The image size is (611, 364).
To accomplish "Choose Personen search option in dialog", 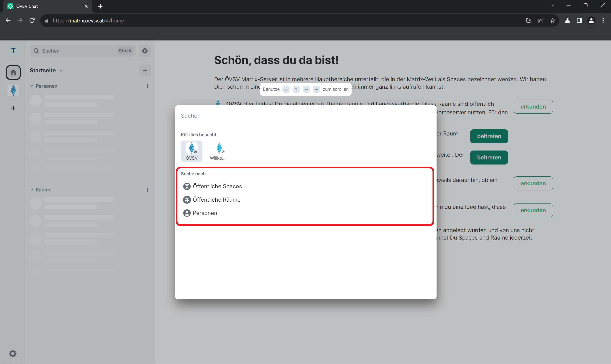I will click(305, 213).
